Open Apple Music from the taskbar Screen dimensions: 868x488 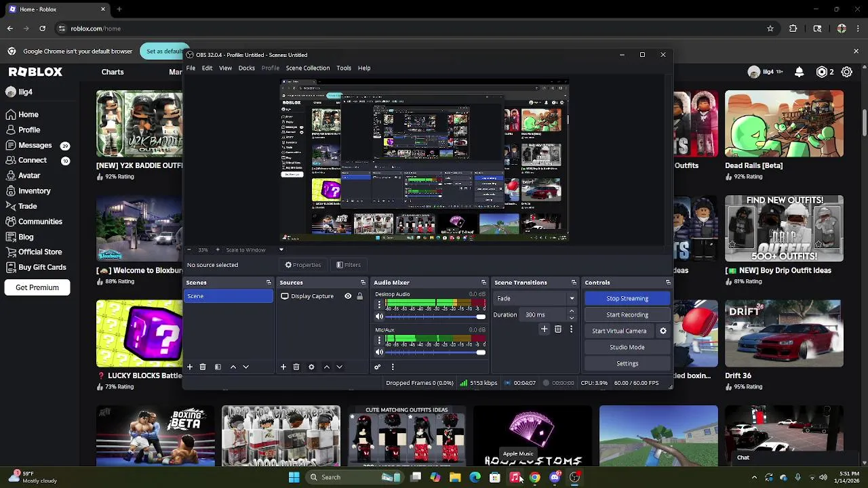[x=515, y=477]
